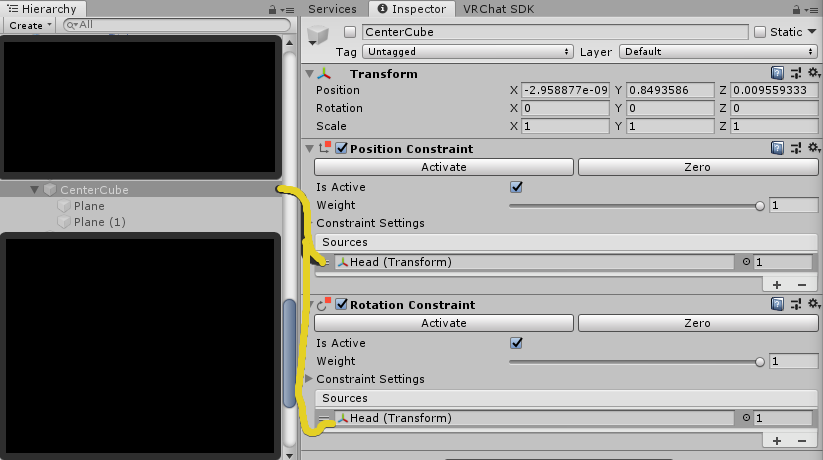823x460 pixels.
Task: Click the CenterCube name field
Action: 555,32
